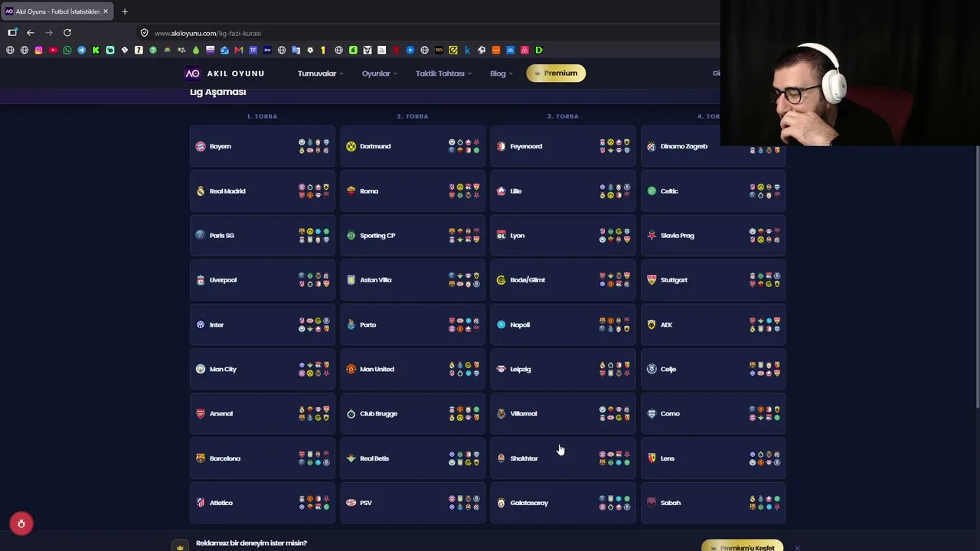This screenshot has height=551, width=980.
Task: Click the Arsenal cannon badge
Action: [x=201, y=414]
